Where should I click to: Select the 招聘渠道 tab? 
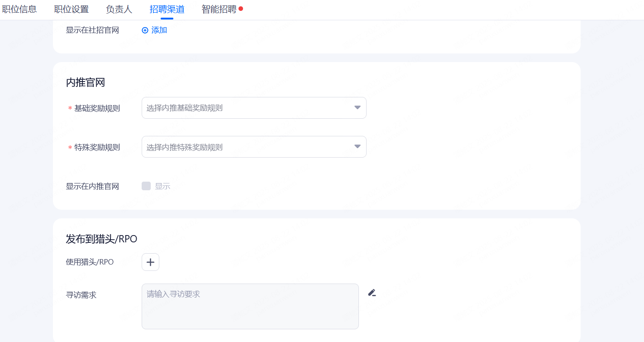point(167,9)
